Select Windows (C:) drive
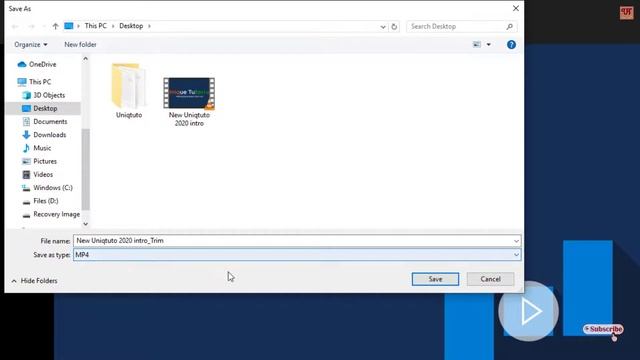This screenshot has width=640, height=360. (x=53, y=188)
